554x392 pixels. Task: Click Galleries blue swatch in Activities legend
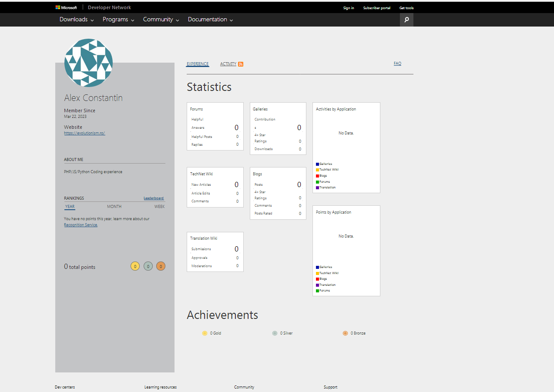[x=318, y=164]
